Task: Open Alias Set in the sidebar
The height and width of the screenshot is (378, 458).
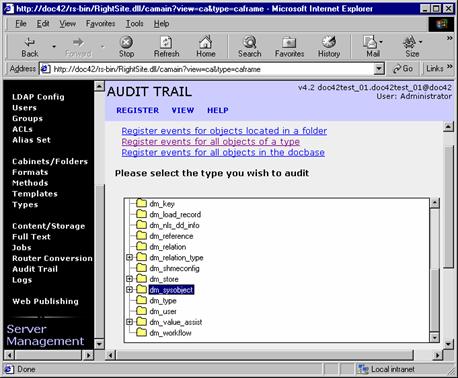Action: pyautogui.click(x=31, y=140)
